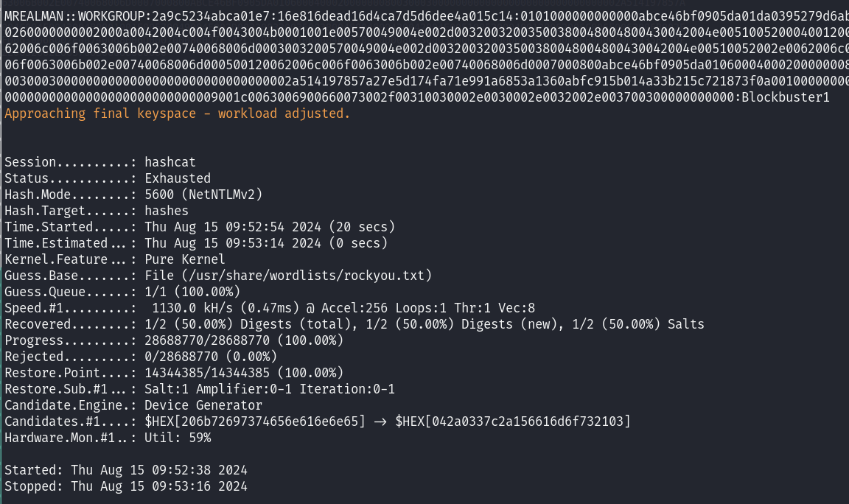The width and height of the screenshot is (849, 504).
Task: Click the Hash.Target value "hashes"
Action: pos(167,211)
